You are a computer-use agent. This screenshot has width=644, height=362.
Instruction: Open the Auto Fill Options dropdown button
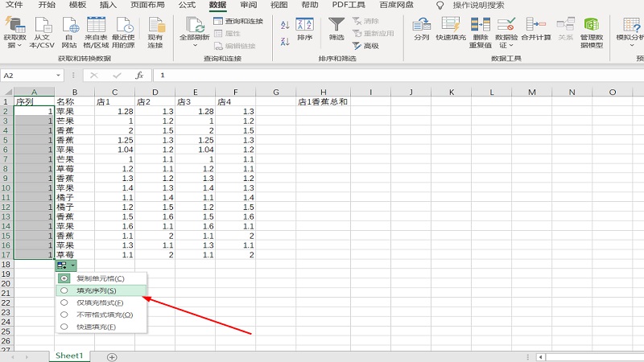[66, 265]
